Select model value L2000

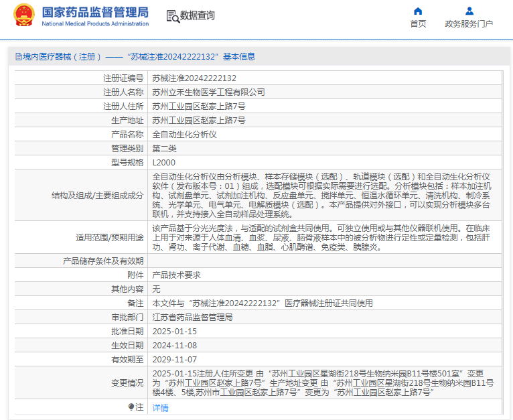(164, 163)
